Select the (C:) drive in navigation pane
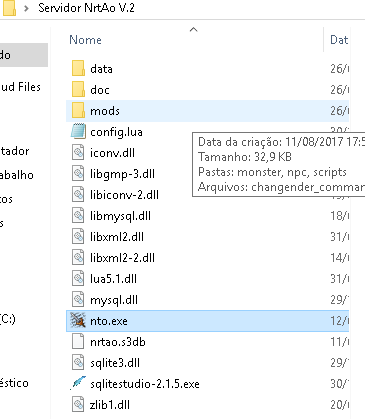 7,319
